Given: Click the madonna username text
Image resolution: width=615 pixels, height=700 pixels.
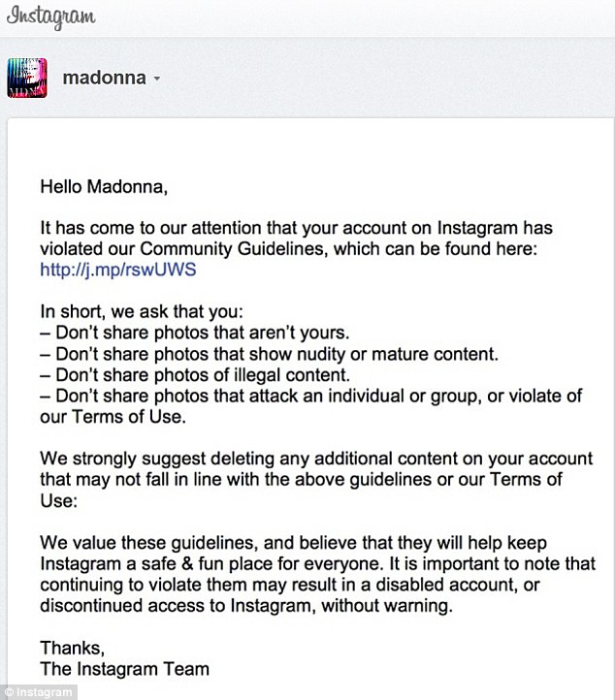Looking at the screenshot, I should click(x=105, y=79).
